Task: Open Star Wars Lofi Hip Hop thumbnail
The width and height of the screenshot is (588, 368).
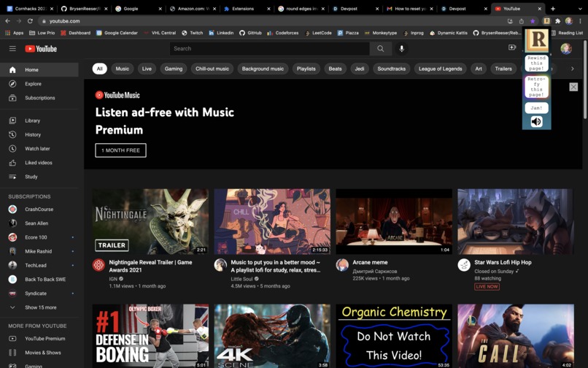Action: 516,221
